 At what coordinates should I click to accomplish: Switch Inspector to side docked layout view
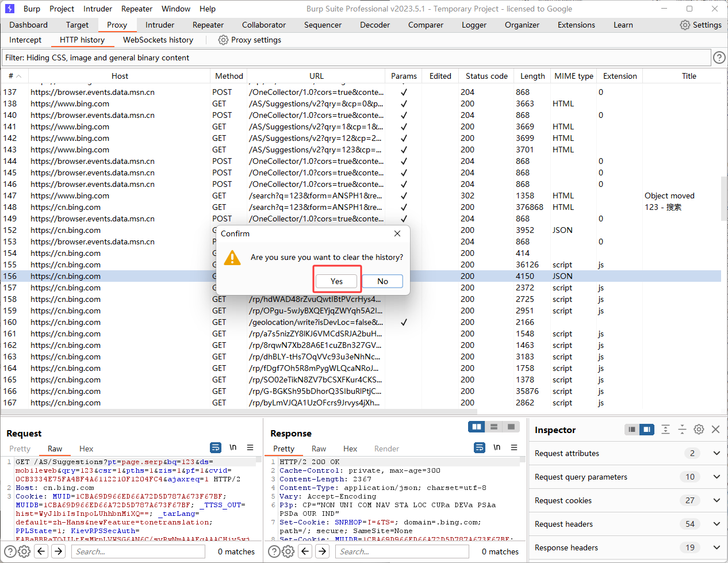(x=647, y=430)
